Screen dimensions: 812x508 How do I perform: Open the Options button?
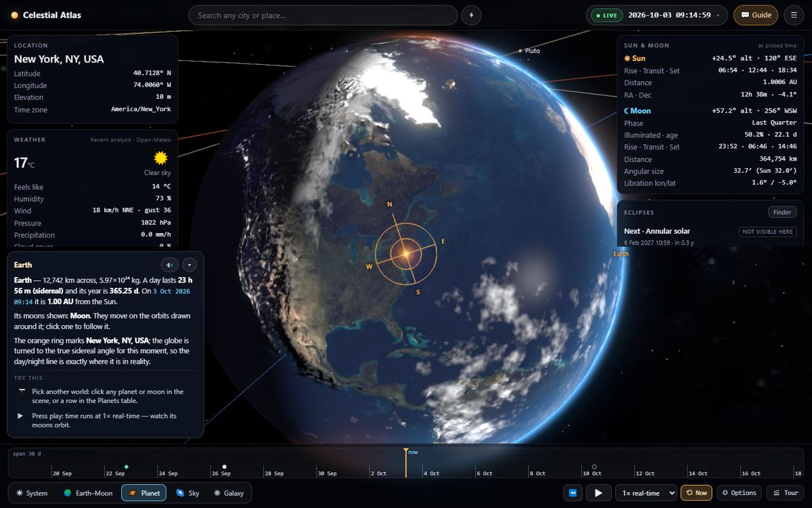point(739,493)
